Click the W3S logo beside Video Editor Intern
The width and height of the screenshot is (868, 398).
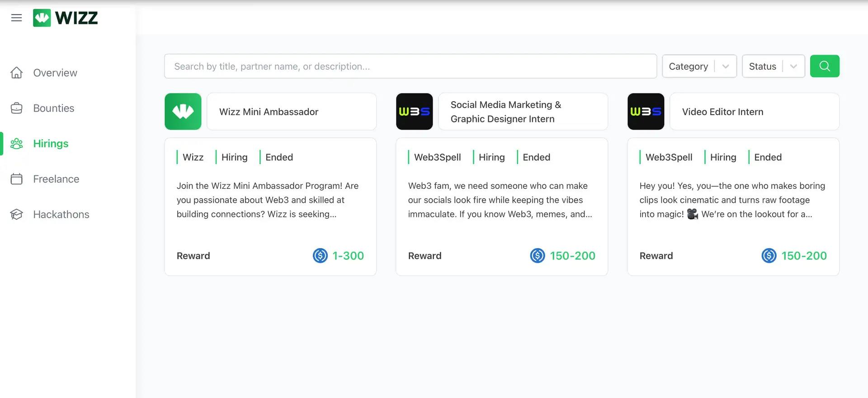pyautogui.click(x=646, y=112)
